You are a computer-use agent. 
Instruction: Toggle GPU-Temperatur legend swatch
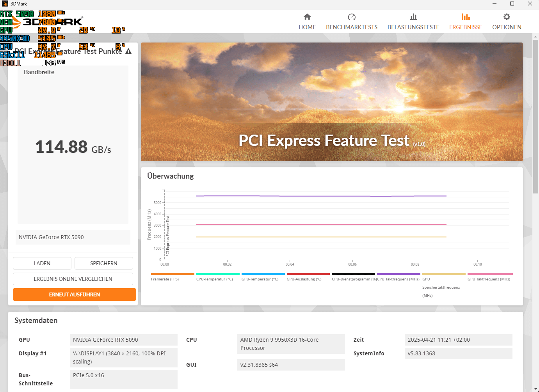(x=263, y=274)
